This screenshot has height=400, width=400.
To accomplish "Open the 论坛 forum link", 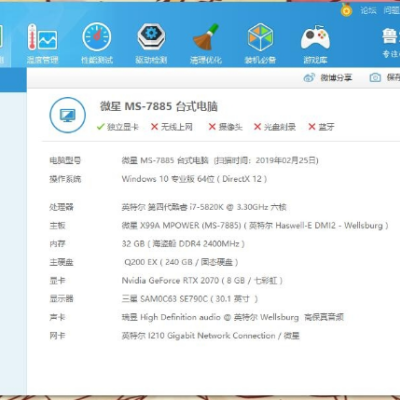I will 368,10.
